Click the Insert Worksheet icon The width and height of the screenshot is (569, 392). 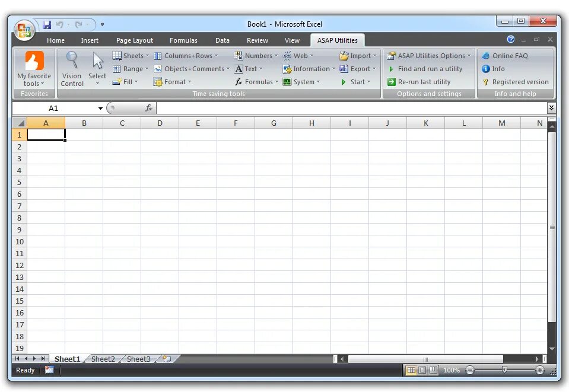point(167,359)
